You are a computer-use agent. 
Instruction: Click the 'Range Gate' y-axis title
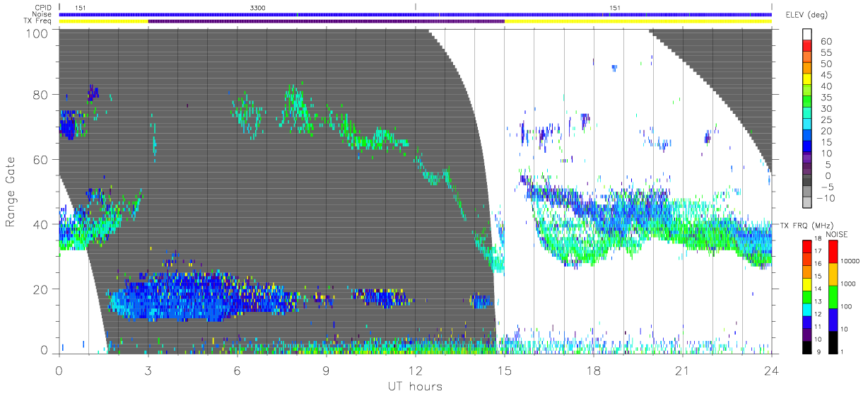(11, 192)
